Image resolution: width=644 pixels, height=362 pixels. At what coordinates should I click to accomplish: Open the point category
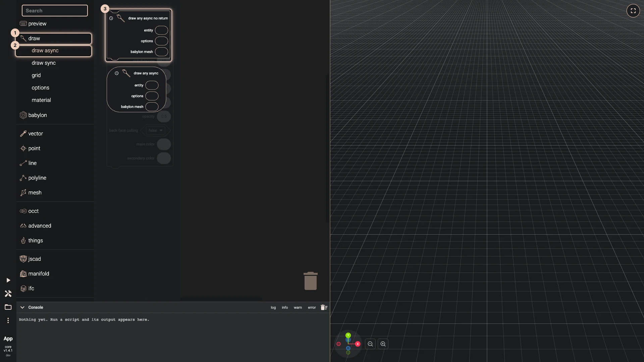point(55,148)
